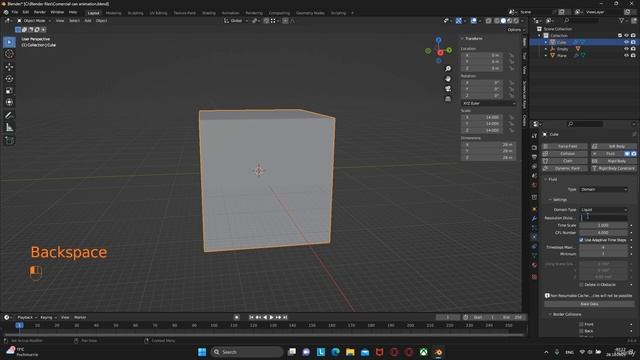
Task: Toggle the camera view icon
Action: tap(448, 89)
